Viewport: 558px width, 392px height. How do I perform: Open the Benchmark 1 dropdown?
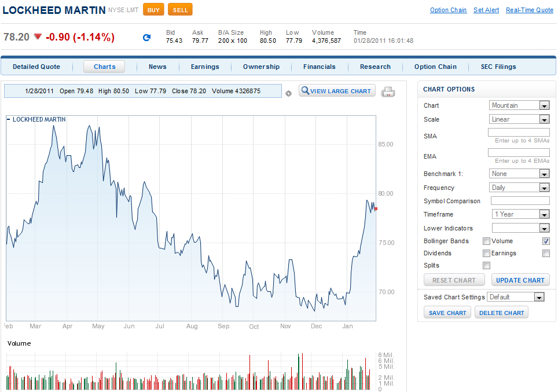coord(520,174)
